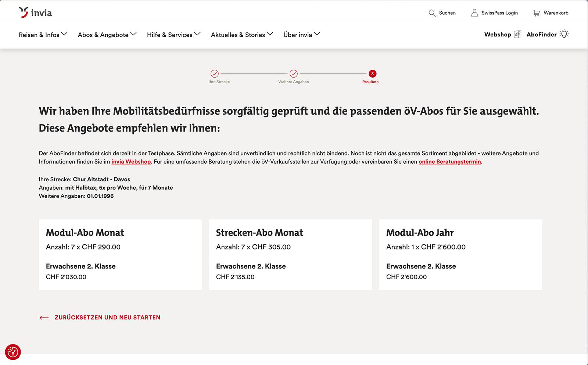
Task: Expand the Reisen & Infos dropdown
Action: 43,35
